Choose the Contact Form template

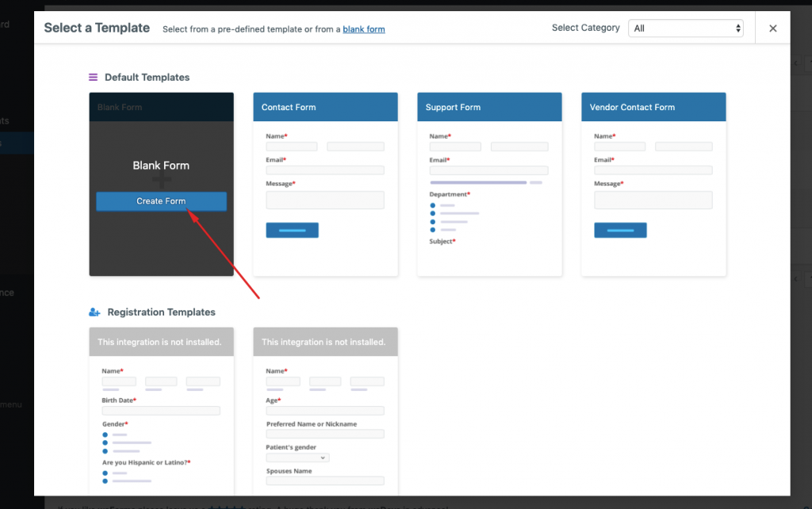325,185
